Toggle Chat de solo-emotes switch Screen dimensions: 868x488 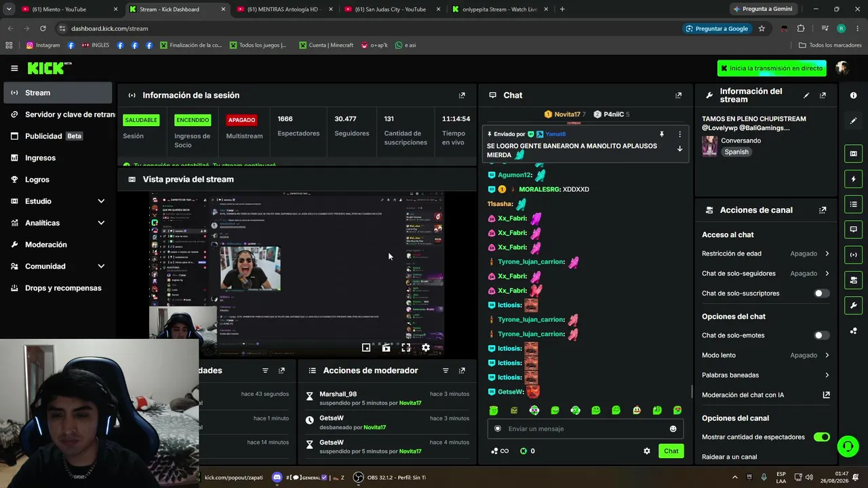[821, 335]
